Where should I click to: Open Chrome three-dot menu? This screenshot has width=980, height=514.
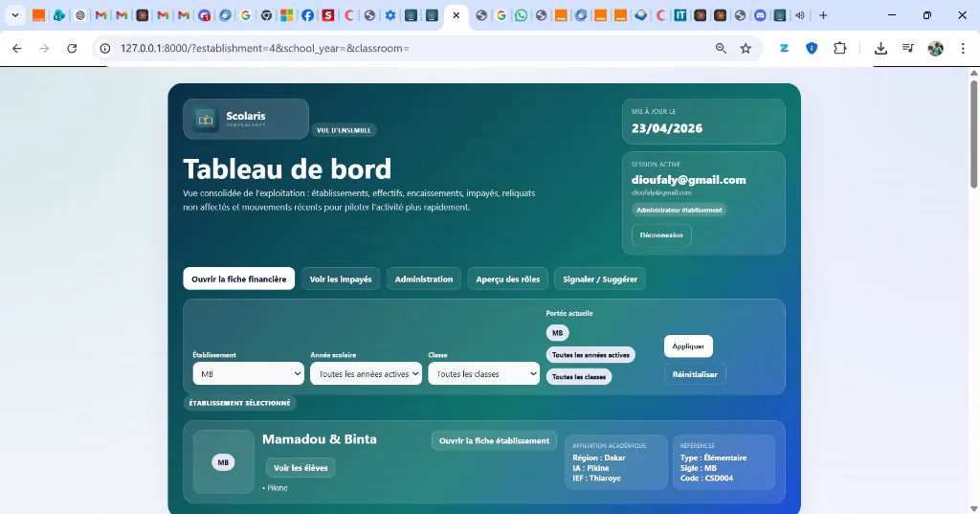pos(963,48)
